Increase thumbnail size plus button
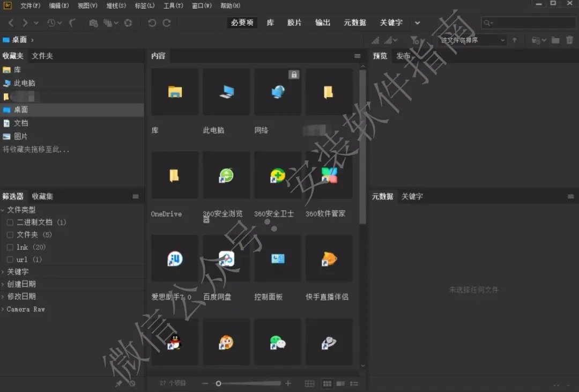Viewport: 579px width, 392px height. pyautogui.click(x=288, y=383)
